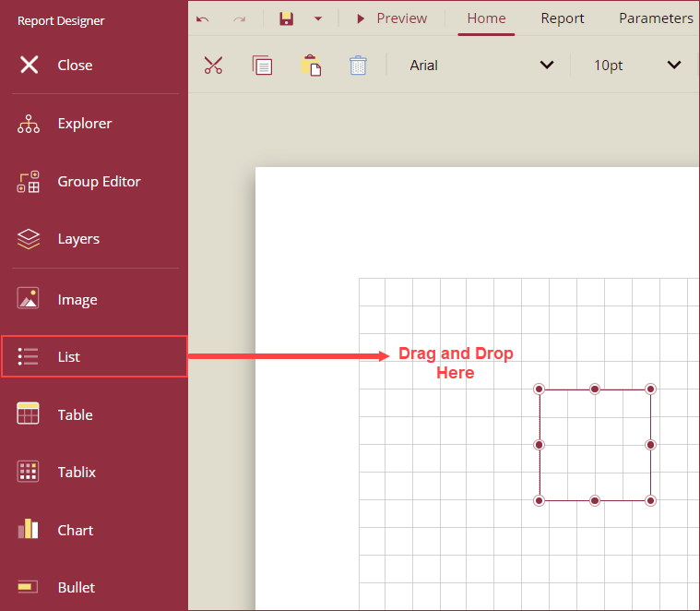Click the left-middle resize handle of selected item
Image resolution: width=700 pixels, height=611 pixels.
[539, 445]
